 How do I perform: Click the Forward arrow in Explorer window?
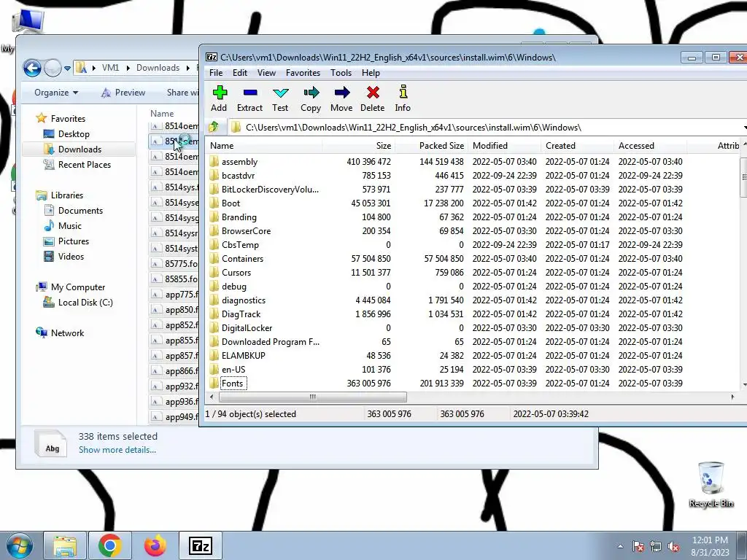pos(53,68)
